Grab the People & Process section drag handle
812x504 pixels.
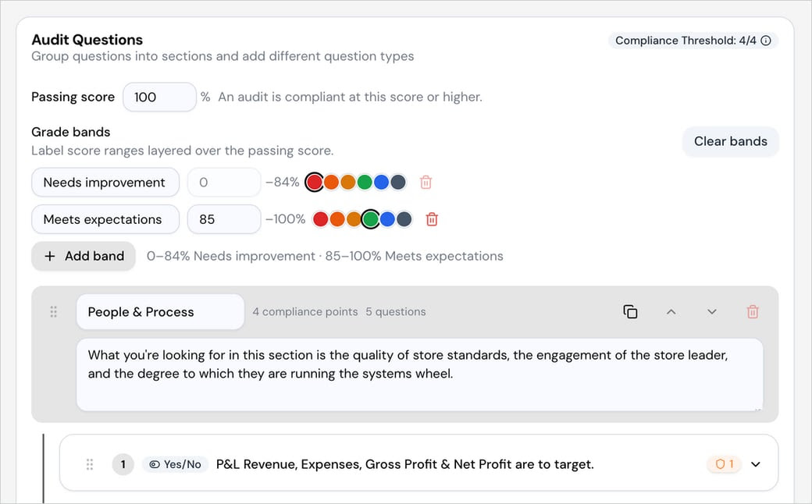click(53, 311)
